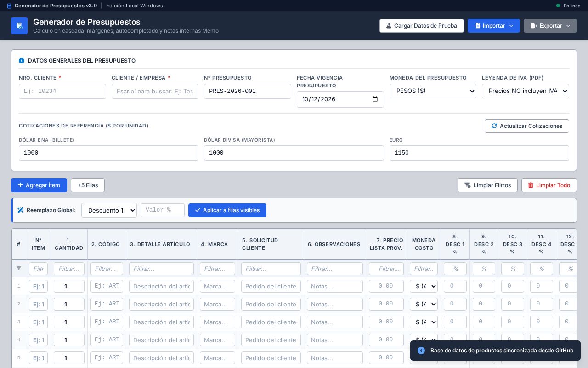This screenshot has height=368, width=588.
Task: Open Moneda Costo dropdown in row 1
Action: point(424,286)
